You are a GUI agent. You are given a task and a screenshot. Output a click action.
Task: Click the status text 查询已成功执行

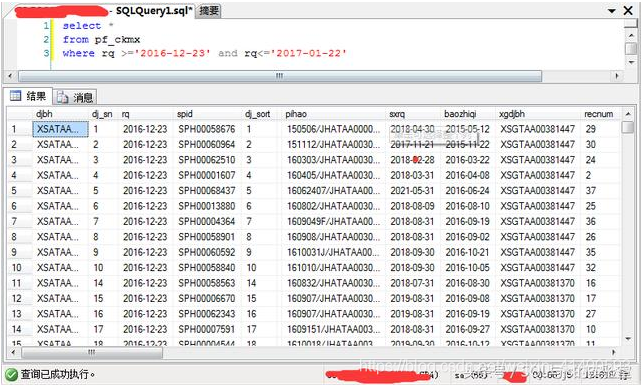point(58,374)
